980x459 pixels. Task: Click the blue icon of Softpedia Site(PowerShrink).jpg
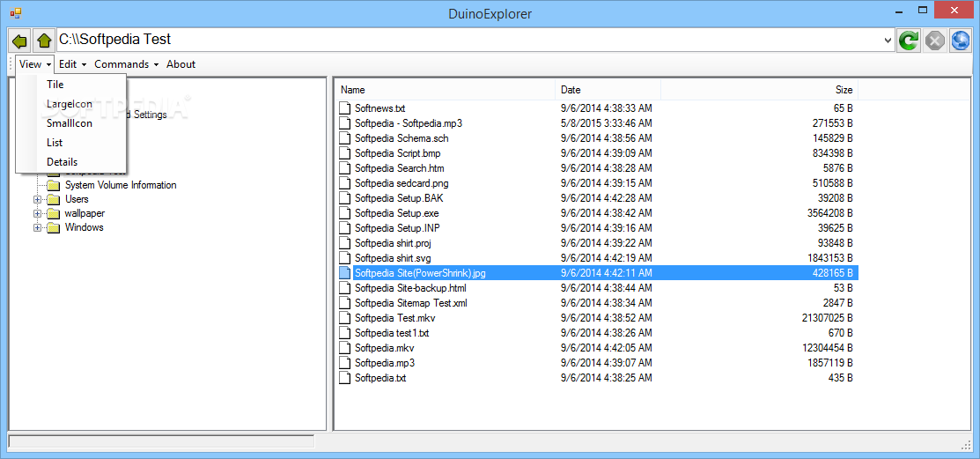tap(345, 272)
